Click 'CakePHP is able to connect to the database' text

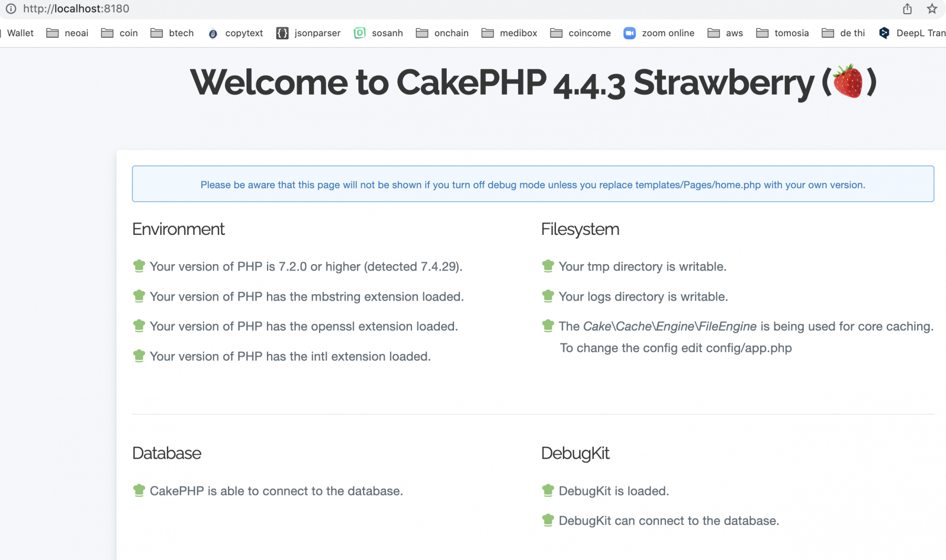pos(276,491)
